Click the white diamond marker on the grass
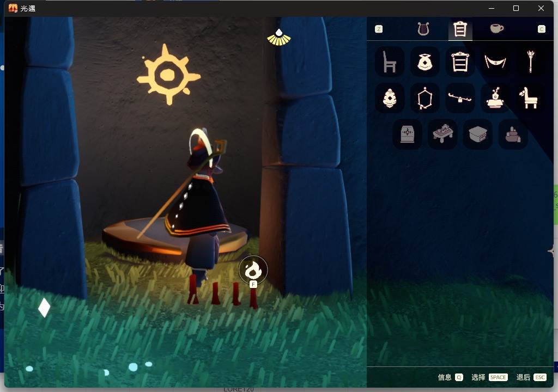This screenshot has width=558, height=392. click(44, 308)
